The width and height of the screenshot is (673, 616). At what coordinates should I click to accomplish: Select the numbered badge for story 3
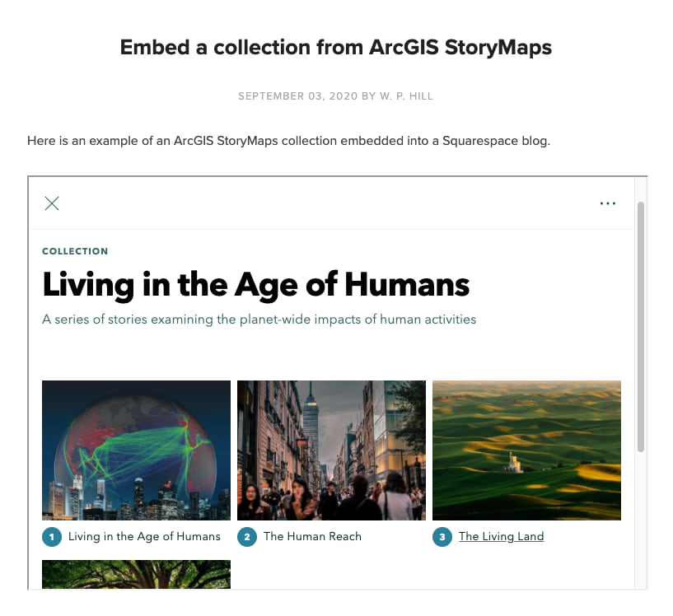coord(442,536)
